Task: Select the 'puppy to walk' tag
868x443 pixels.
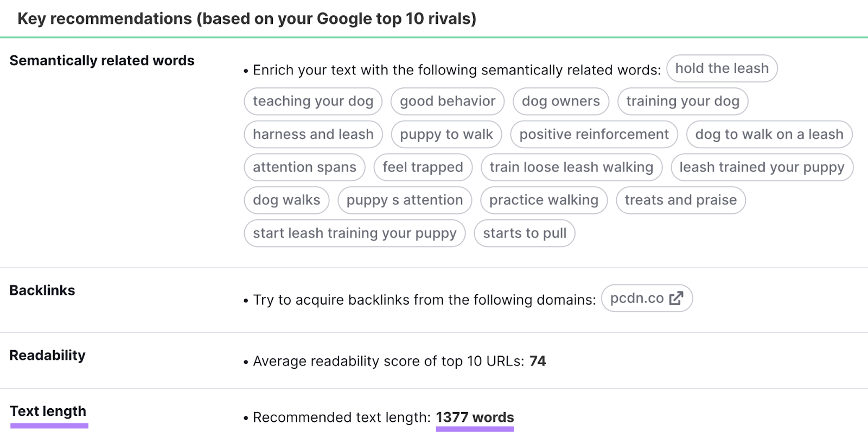Action: (446, 135)
